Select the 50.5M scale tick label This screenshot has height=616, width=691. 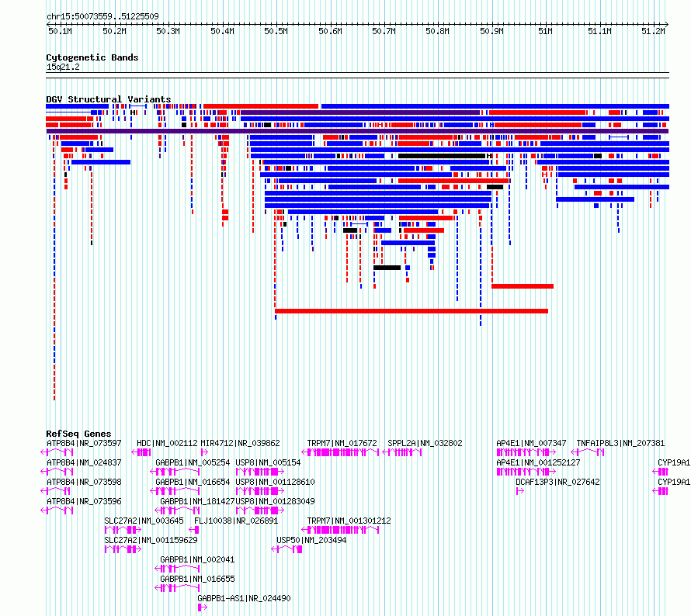pyautogui.click(x=276, y=31)
